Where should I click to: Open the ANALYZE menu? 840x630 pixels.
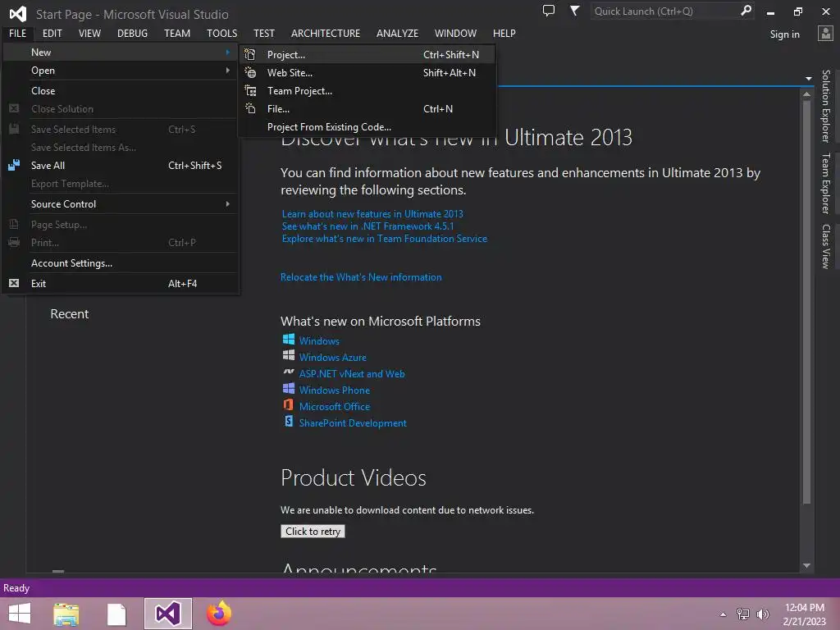tap(397, 33)
